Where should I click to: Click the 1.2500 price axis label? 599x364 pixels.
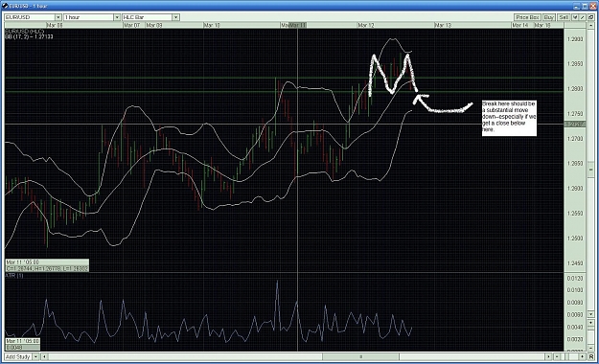pyautogui.click(x=575, y=239)
